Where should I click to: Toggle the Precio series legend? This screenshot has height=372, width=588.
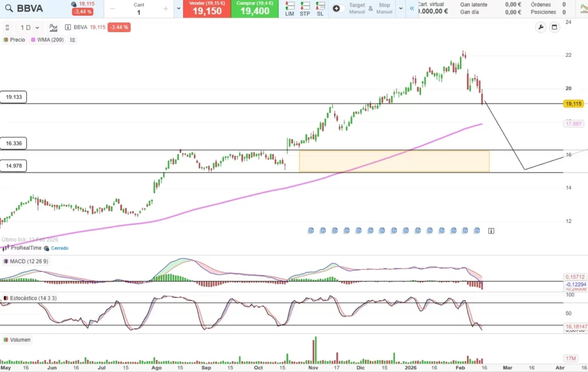click(x=14, y=40)
